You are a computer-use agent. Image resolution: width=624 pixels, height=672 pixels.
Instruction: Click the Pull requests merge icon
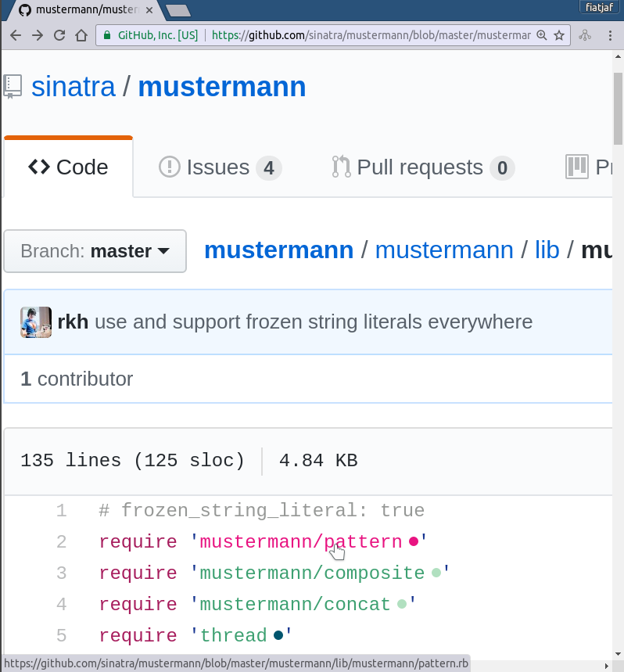(x=342, y=167)
